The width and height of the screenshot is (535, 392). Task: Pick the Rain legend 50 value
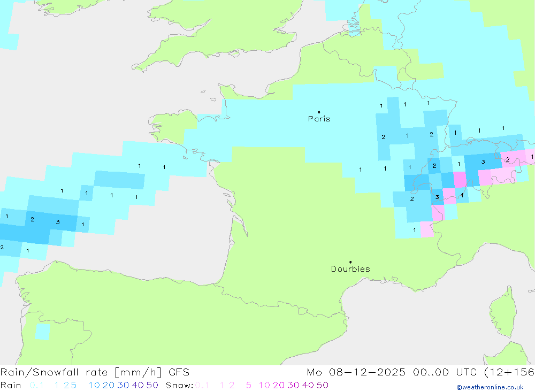[152, 385]
